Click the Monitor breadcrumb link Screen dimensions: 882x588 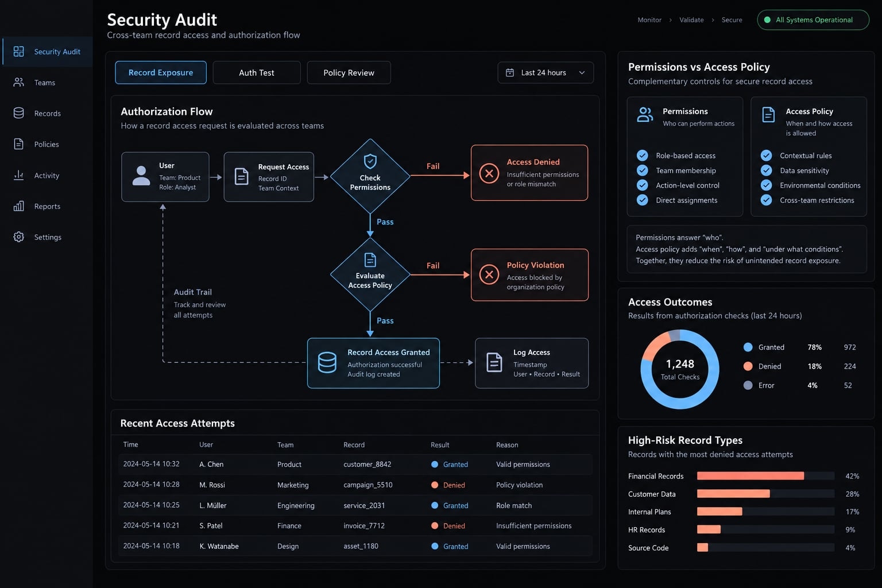coord(649,20)
